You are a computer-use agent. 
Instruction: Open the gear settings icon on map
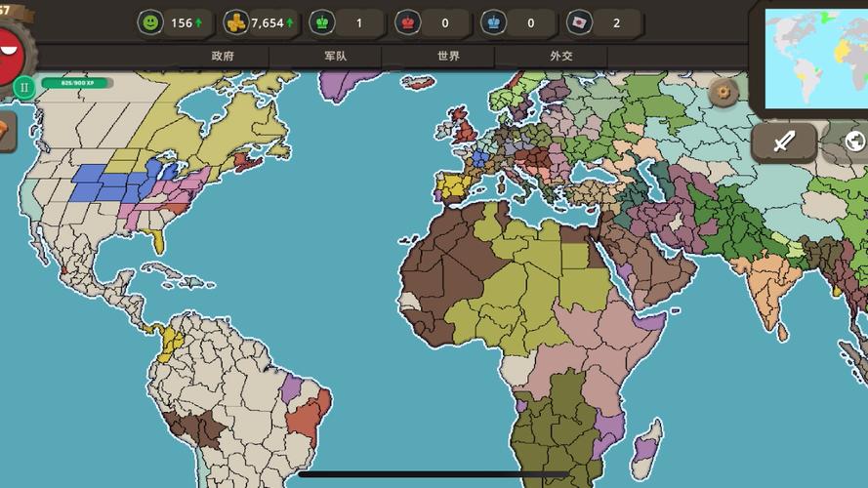723,93
